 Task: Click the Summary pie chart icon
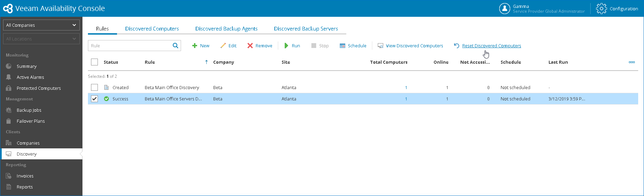click(9, 66)
